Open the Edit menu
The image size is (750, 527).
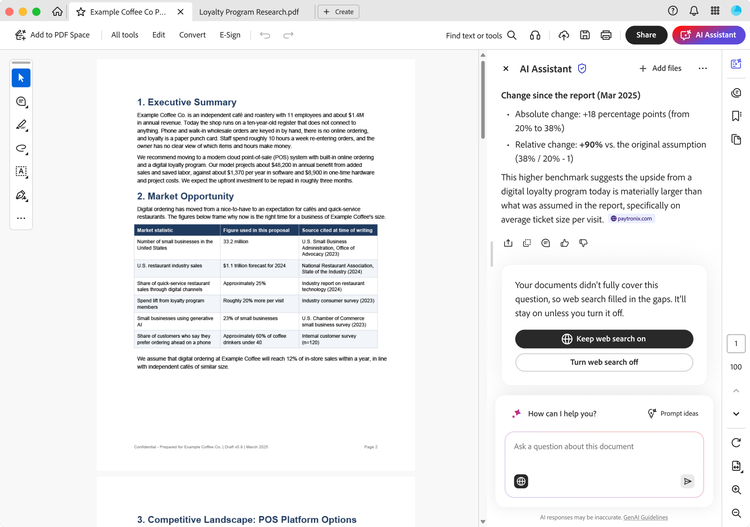pyautogui.click(x=158, y=35)
